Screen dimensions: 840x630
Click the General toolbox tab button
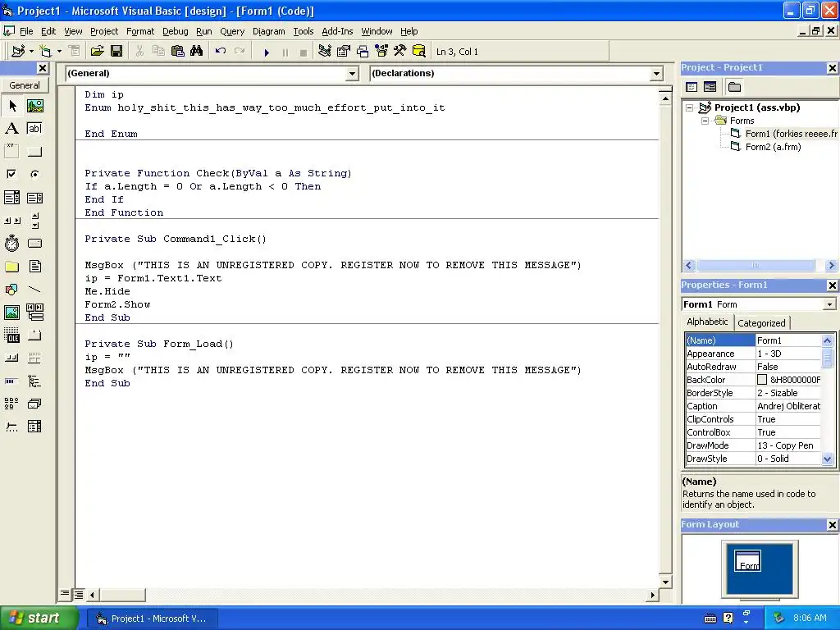24,85
